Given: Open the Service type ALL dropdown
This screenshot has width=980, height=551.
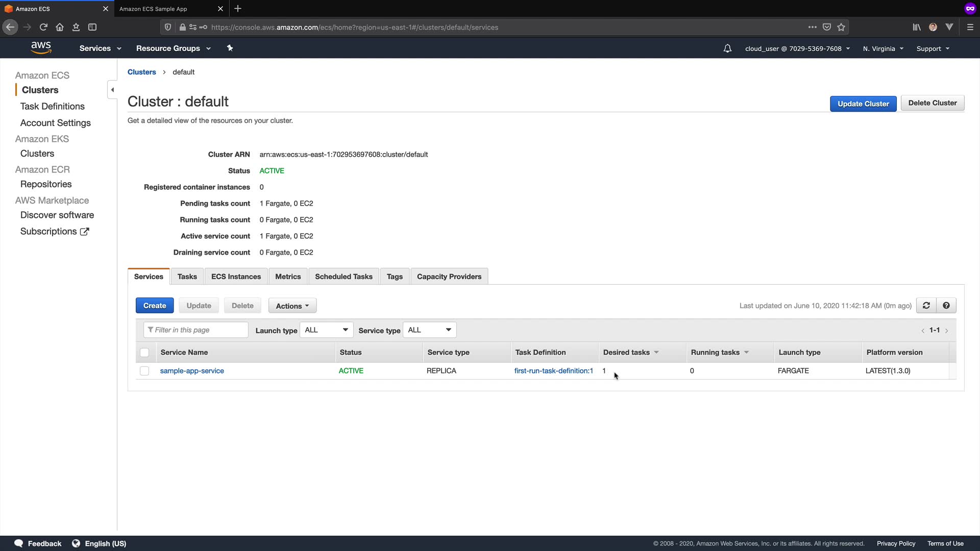Looking at the screenshot, I should coord(429,330).
